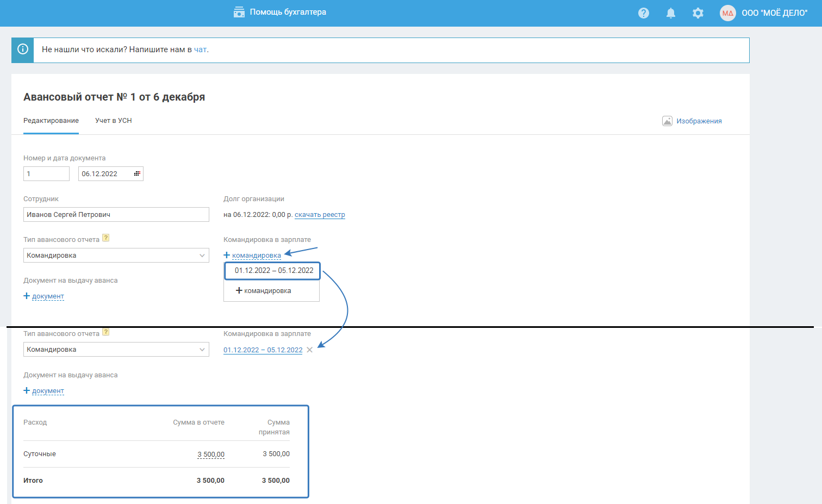Select the Редактирование tab
Image resolution: width=822 pixels, height=504 pixels.
51,121
